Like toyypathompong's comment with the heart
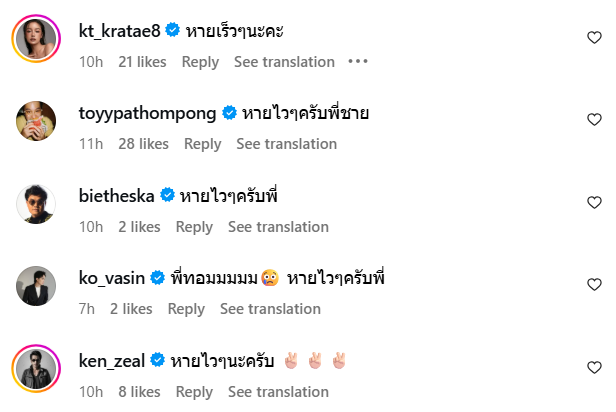Screen dimensions: 616x412 point(594,119)
